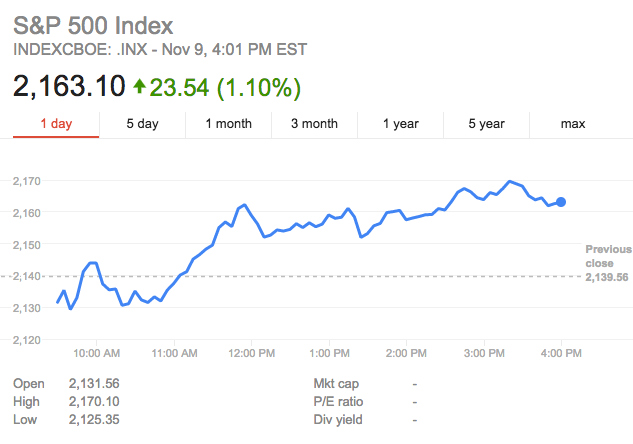Click the Previous close label
The height and width of the screenshot is (444, 633).
pyautogui.click(x=608, y=256)
